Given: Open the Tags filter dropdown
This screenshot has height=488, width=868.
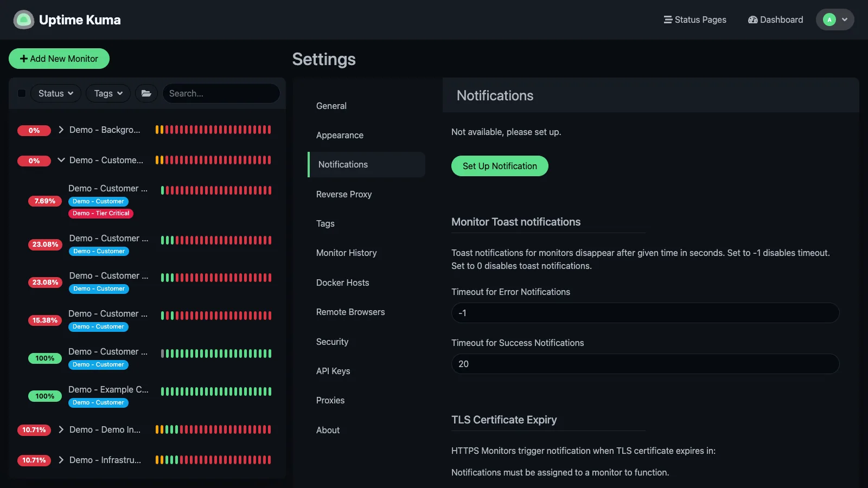Looking at the screenshot, I should 108,93.
